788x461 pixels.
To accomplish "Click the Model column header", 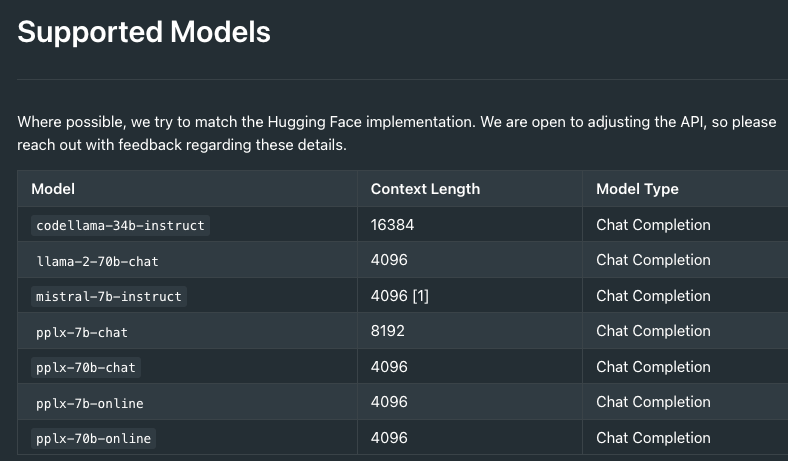I will point(53,189).
